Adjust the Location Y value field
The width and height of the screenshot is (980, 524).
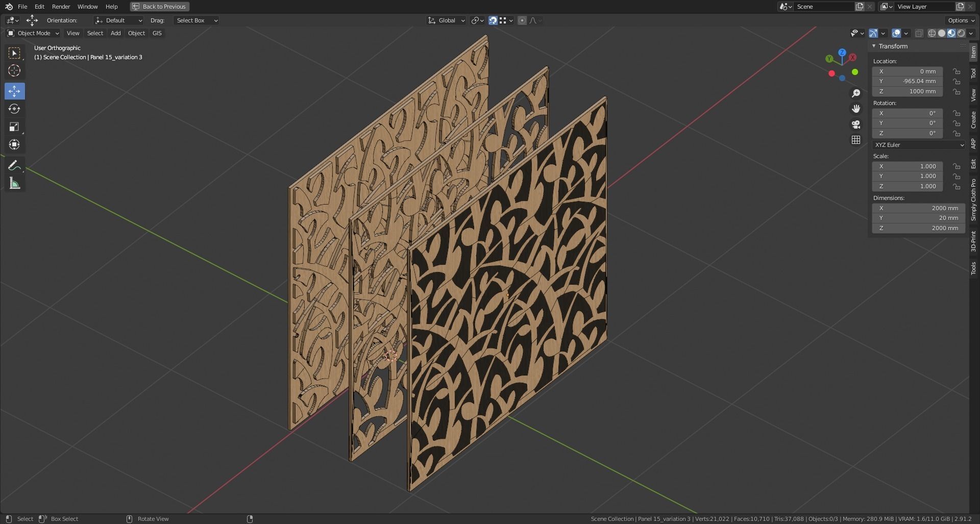coord(907,82)
